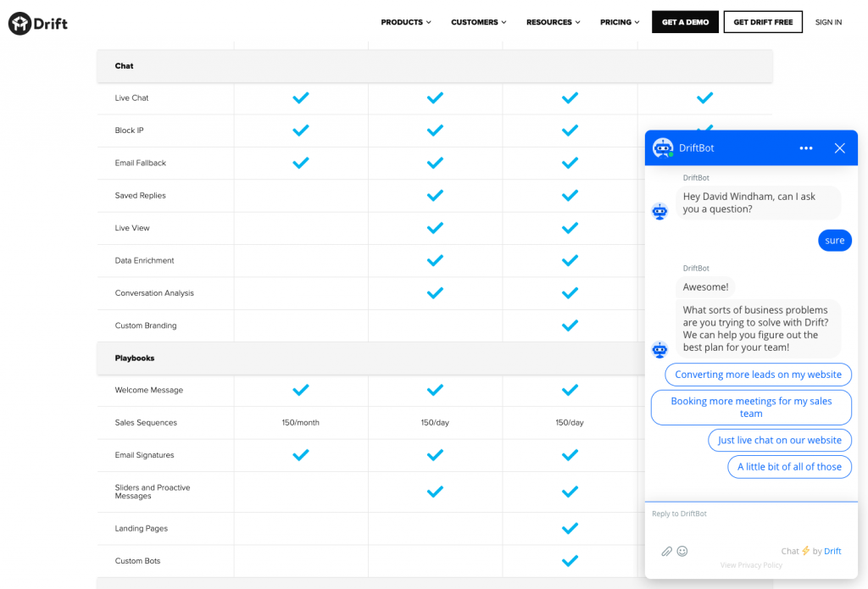This screenshot has height=589, width=868.
Task: Click the 'Chat' section header row
Action: [435, 66]
